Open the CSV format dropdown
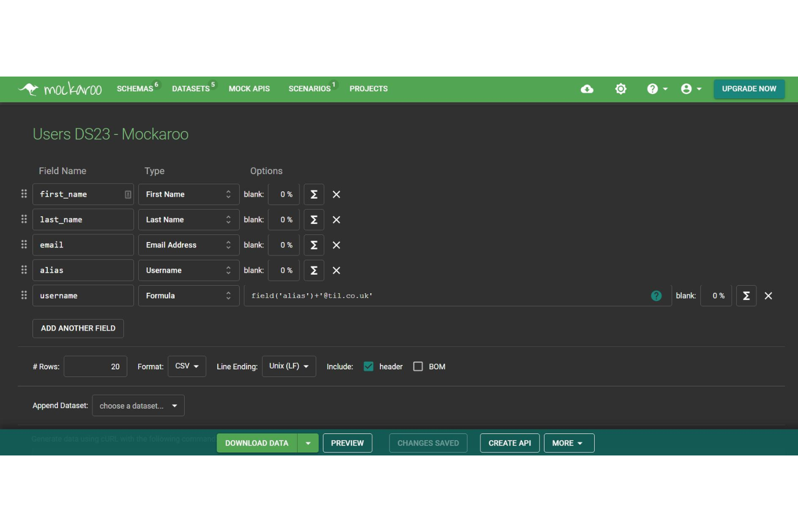Image resolution: width=798 pixels, height=532 pixels. coord(187,367)
